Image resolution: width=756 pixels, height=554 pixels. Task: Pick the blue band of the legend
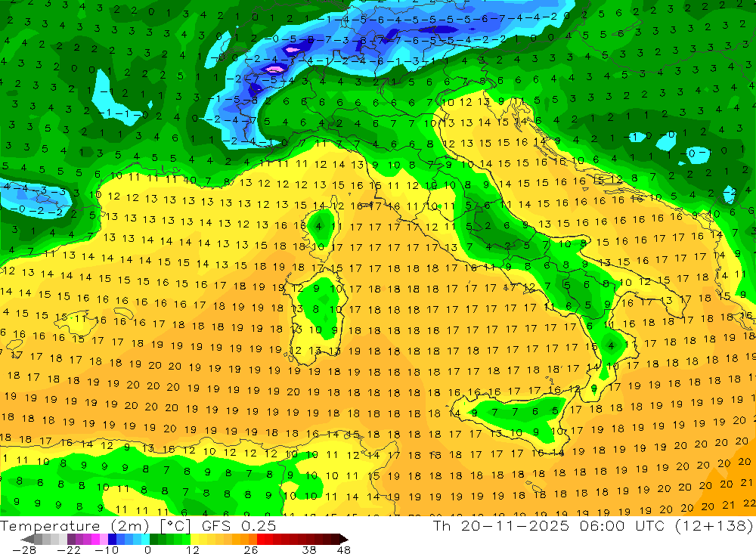pyautogui.click(x=129, y=539)
